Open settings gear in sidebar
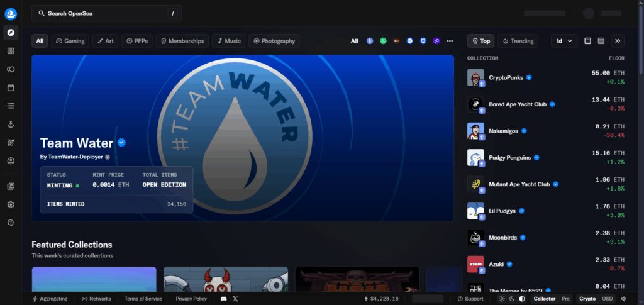The width and height of the screenshot is (644, 305). pyautogui.click(x=11, y=204)
